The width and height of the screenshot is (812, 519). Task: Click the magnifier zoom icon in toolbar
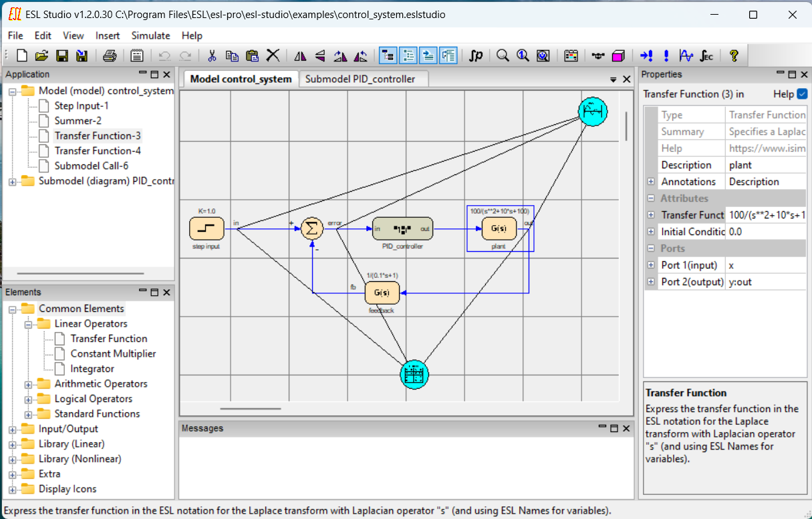point(503,56)
